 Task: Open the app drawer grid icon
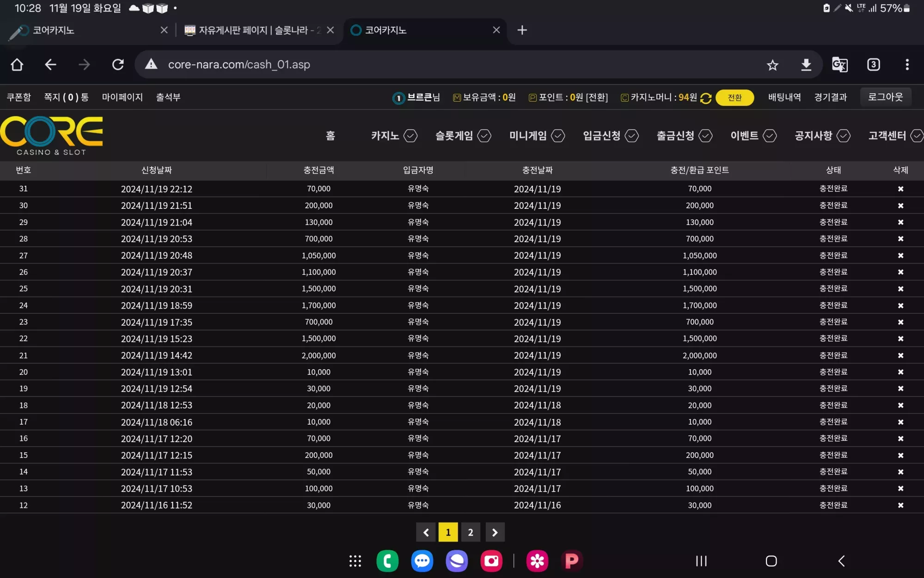355,561
